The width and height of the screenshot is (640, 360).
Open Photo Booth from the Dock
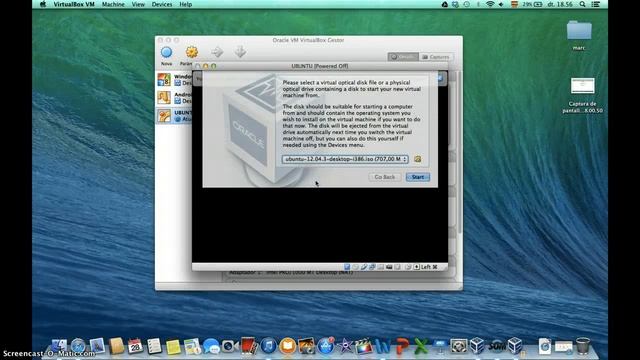[x=248, y=346]
